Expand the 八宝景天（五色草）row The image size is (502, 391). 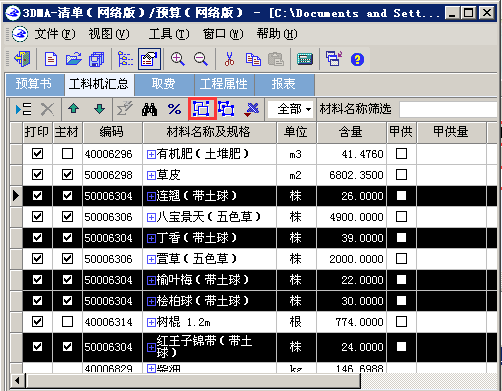[x=151, y=217]
